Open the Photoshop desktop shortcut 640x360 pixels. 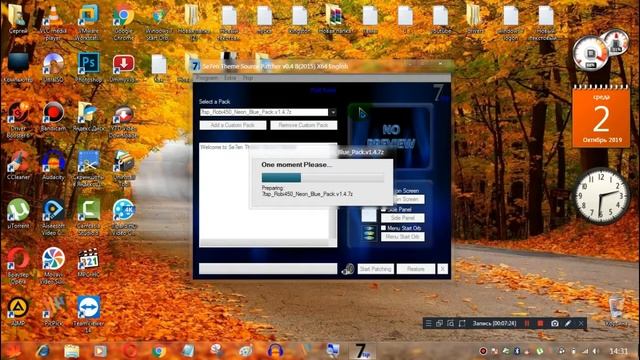tap(89, 68)
